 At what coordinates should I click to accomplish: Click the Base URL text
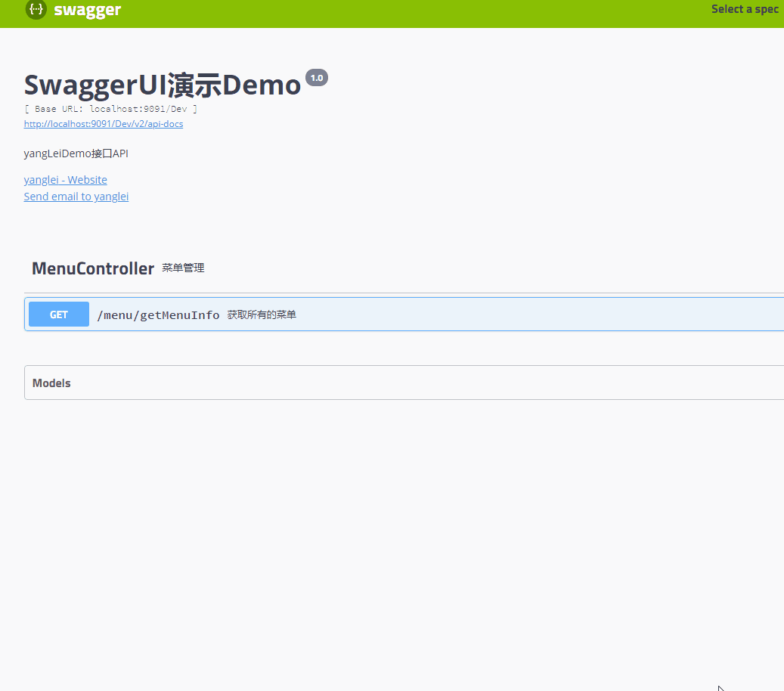110,108
